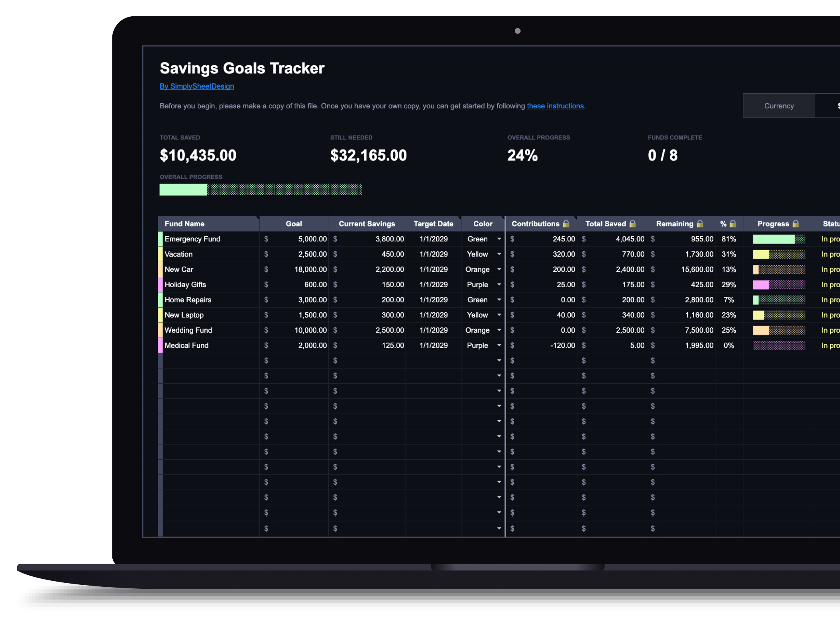Open Color dropdown for Holiday Gifts row
Viewport: 840px width, 629px height.
(499, 284)
